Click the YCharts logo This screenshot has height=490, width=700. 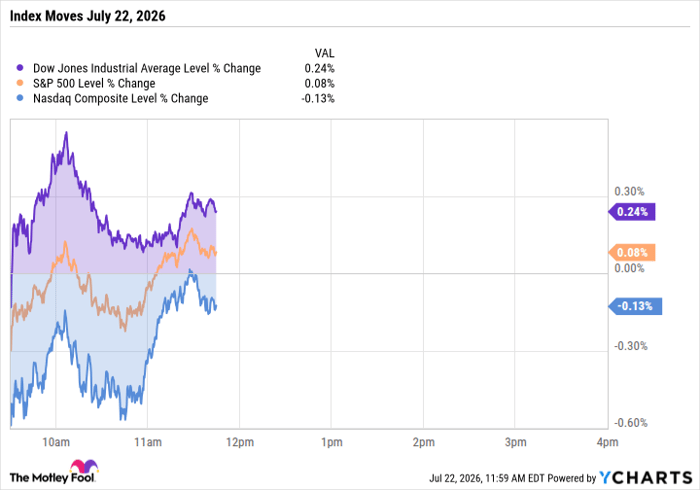pyautogui.click(x=646, y=478)
